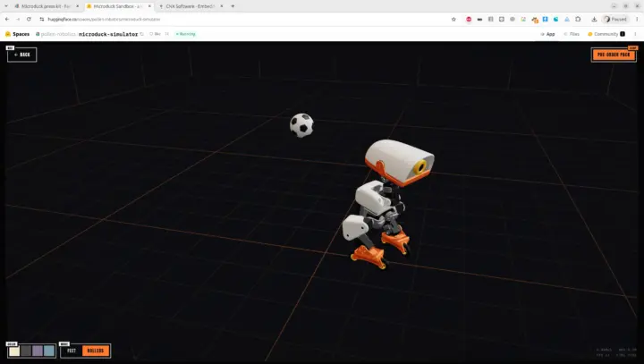Click the light blue triangle extension icon
The width and height of the screenshot is (644, 364).
click(567, 20)
